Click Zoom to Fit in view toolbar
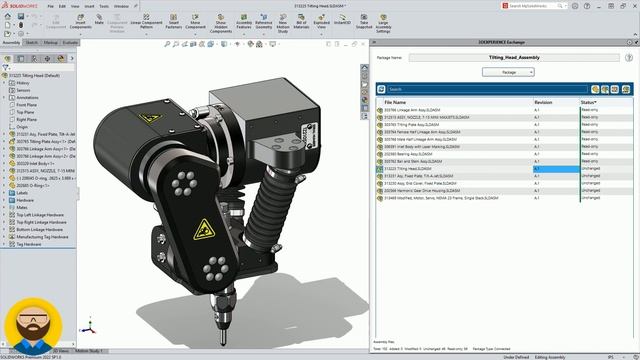640x360 pixels. point(167,44)
